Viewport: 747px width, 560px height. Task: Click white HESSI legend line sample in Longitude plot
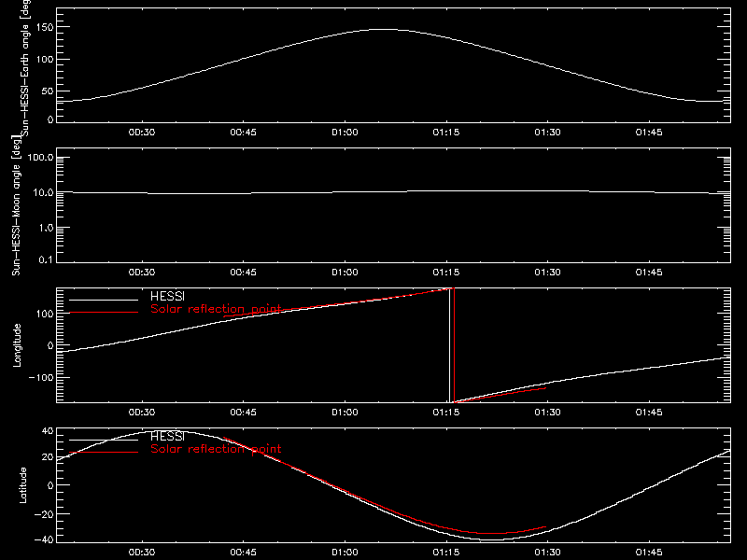[104, 300]
